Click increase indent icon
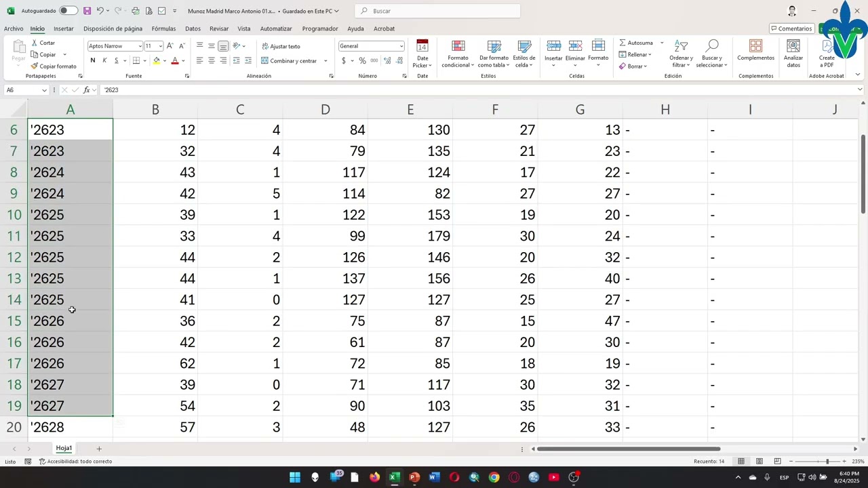 [248, 60]
